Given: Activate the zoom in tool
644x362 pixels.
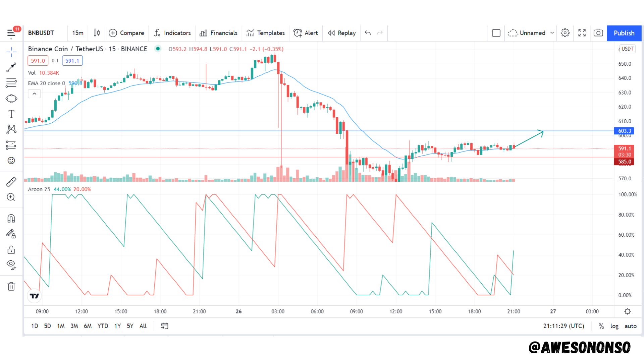Looking at the screenshot, I should [x=11, y=197].
